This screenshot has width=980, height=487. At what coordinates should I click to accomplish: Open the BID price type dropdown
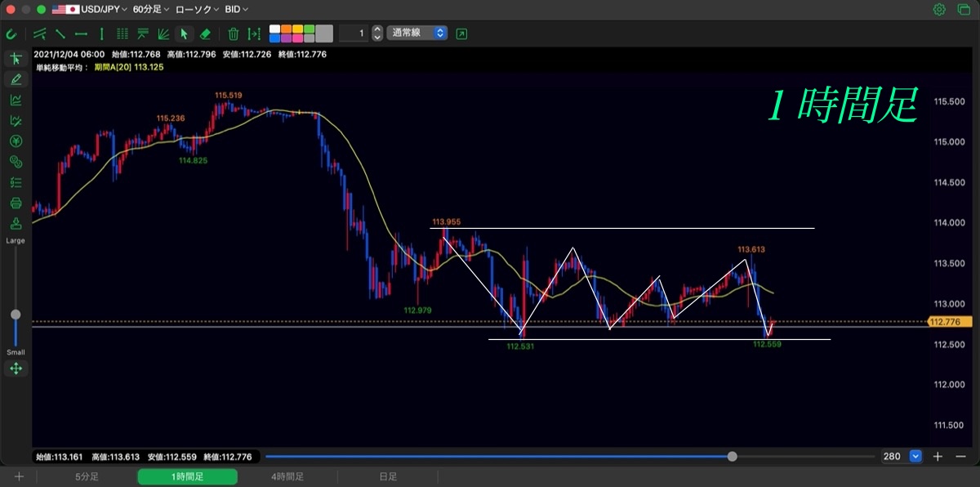pyautogui.click(x=236, y=10)
